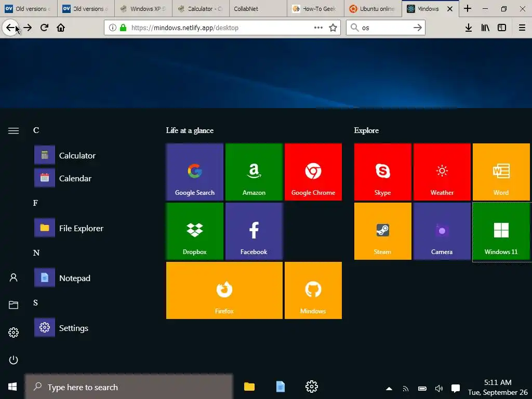The image size is (532, 399).
Task: Click the letter C app list header
Action: click(36, 130)
